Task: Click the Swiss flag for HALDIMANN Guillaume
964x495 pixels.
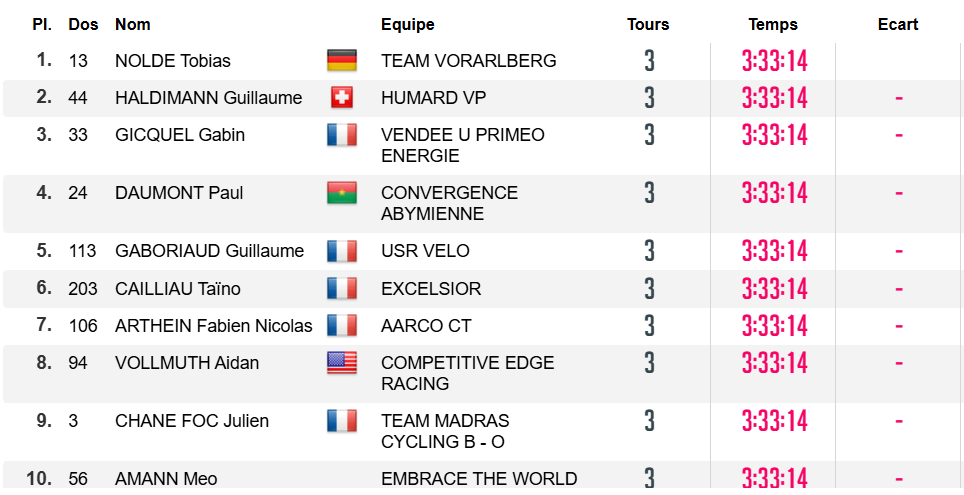Action: click(342, 98)
